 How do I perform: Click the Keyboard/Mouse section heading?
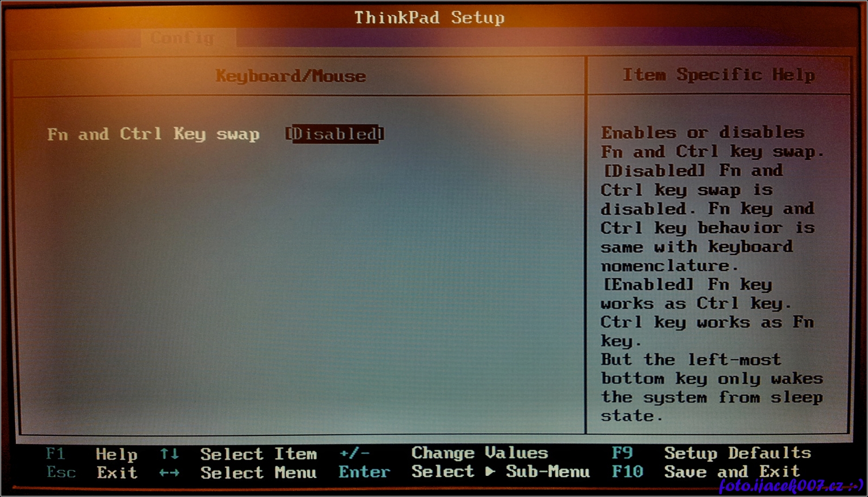click(291, 76)
